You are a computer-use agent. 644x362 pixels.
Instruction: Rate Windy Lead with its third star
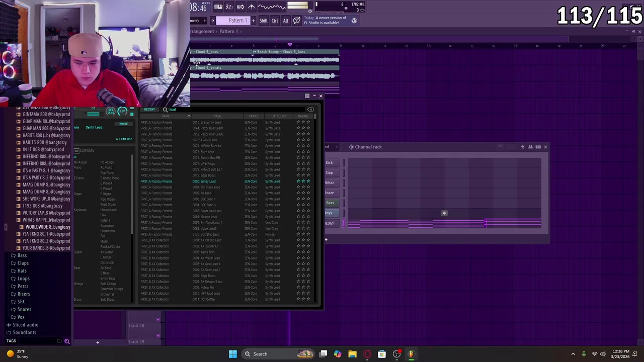(308, 182)
